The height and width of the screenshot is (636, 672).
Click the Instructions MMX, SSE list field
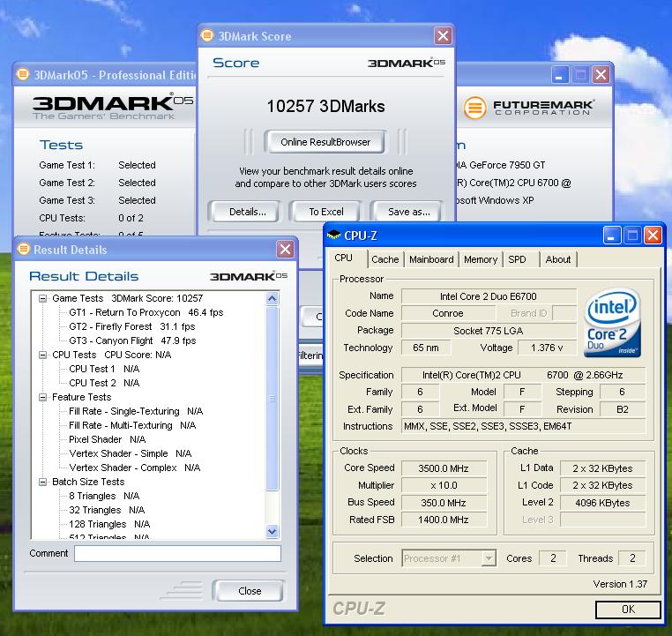tap(523, 426)
